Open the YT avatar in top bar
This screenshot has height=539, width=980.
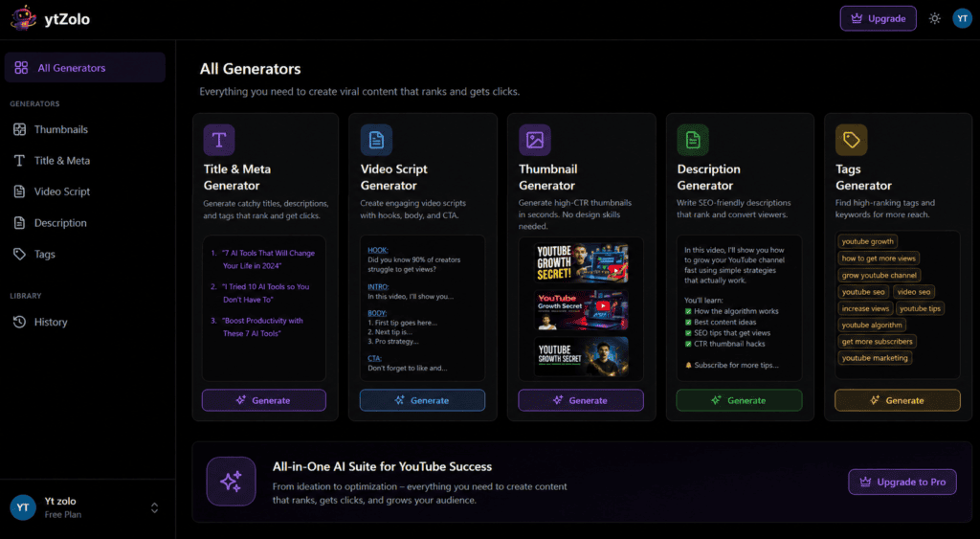click(x=963, y=19)
